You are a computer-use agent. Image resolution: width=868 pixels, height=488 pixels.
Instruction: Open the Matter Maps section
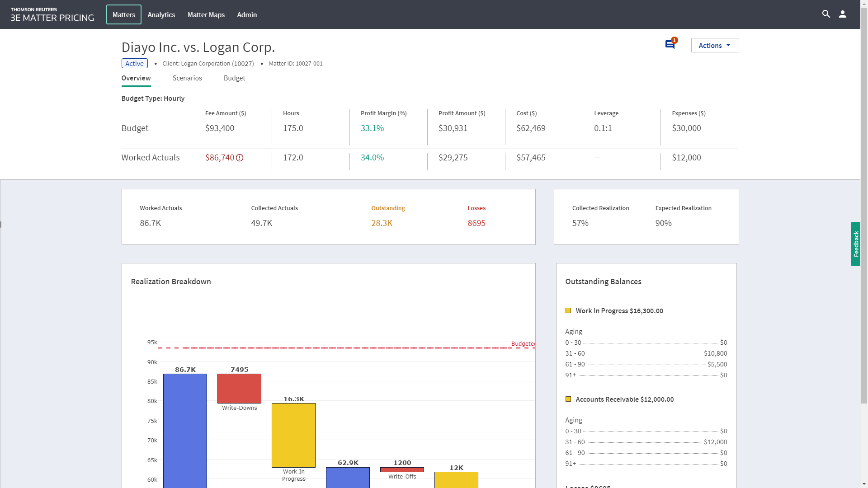click(x=206, y=14)
